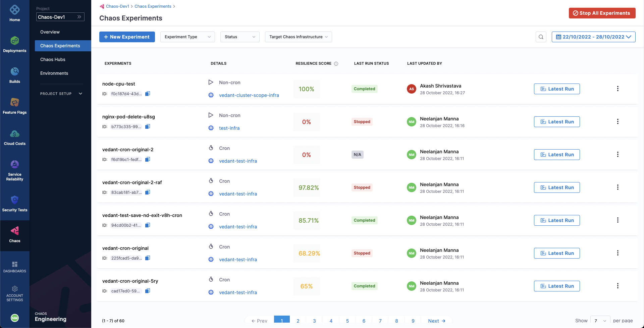
Task: Expand the Experiment Type dropdown
Action: pyautogui.click(x=187, y=37)
